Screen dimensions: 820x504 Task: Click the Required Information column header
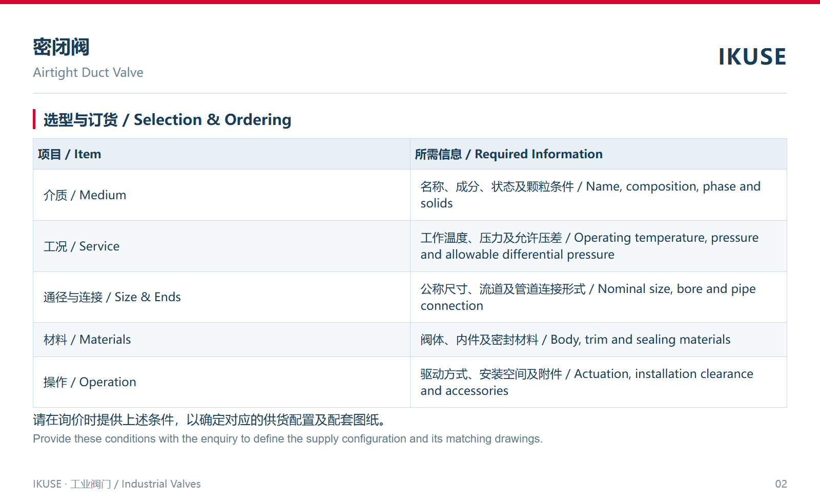tap(599, 154)
